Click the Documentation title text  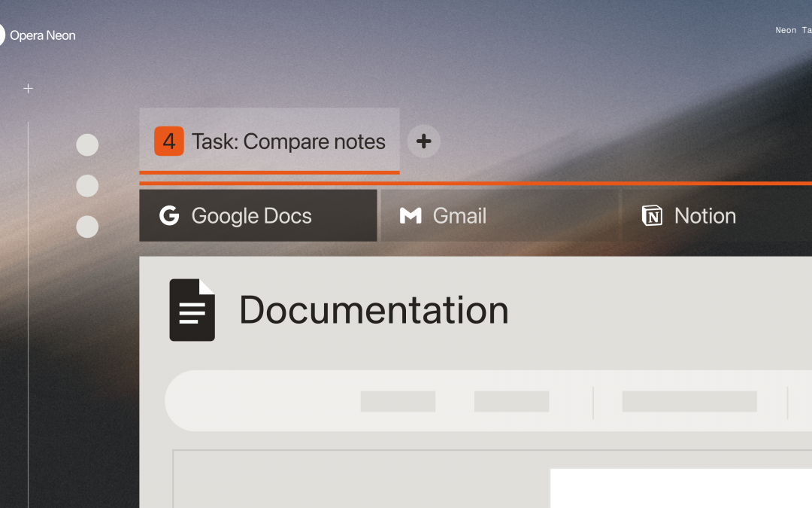coord(374,310)
